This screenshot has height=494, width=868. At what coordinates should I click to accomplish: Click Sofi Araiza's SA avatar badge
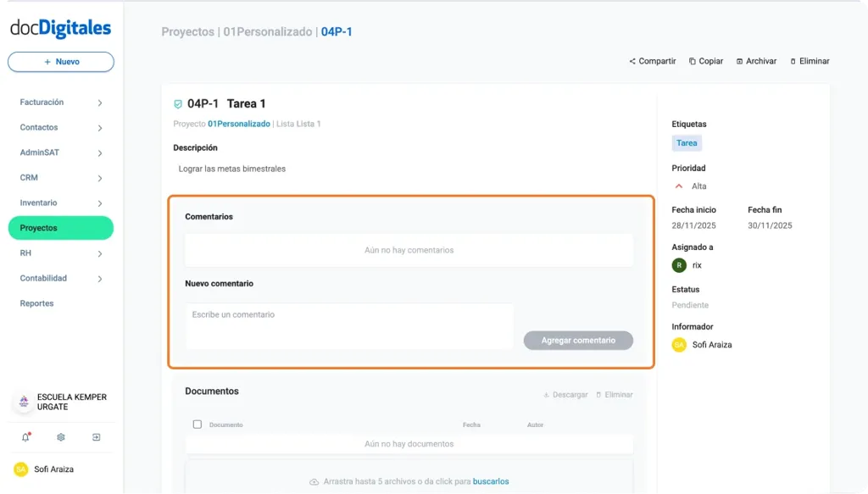pos(679,345)
